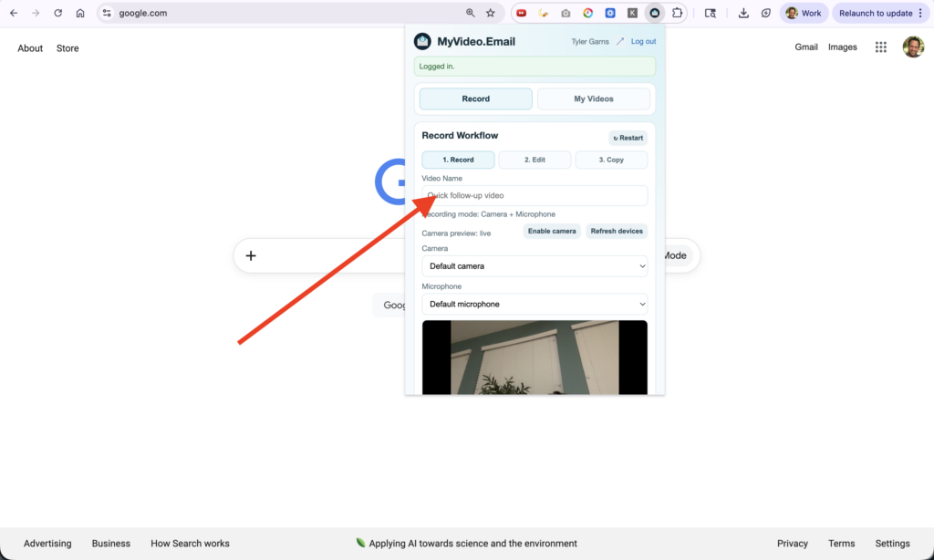Screen dimensions: 934x560
Task: Click the pop-out arrow icon beside Tyler Garns
Action: pos(620,42)
